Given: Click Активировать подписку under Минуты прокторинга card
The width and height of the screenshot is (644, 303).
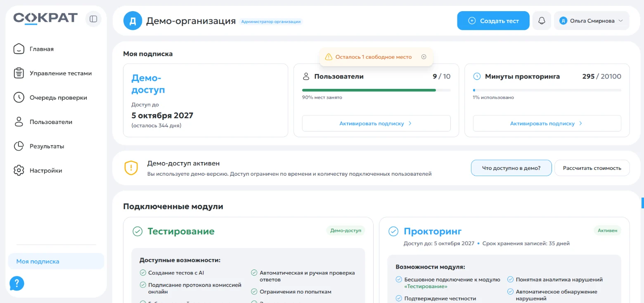Looking at the screenshot, I should 547,123.
